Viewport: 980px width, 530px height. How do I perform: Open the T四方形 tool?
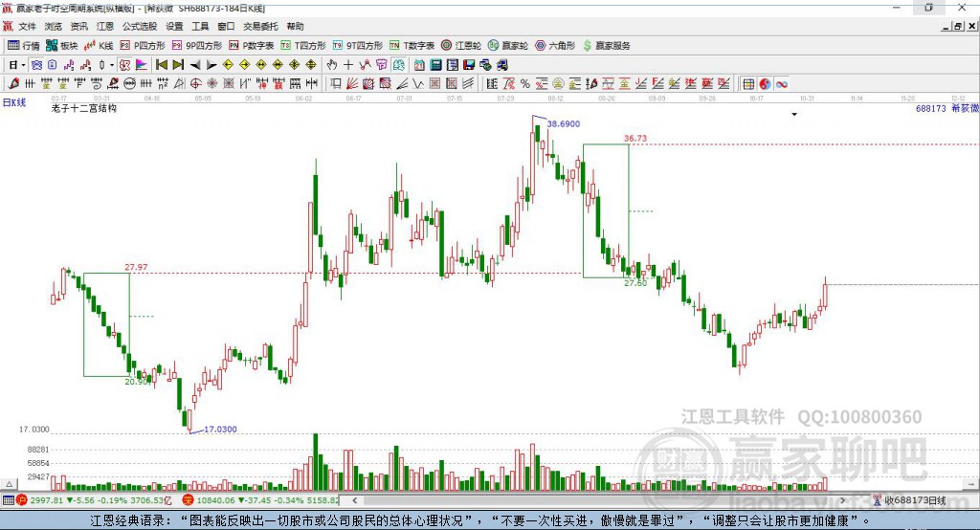tap(303, 46)
